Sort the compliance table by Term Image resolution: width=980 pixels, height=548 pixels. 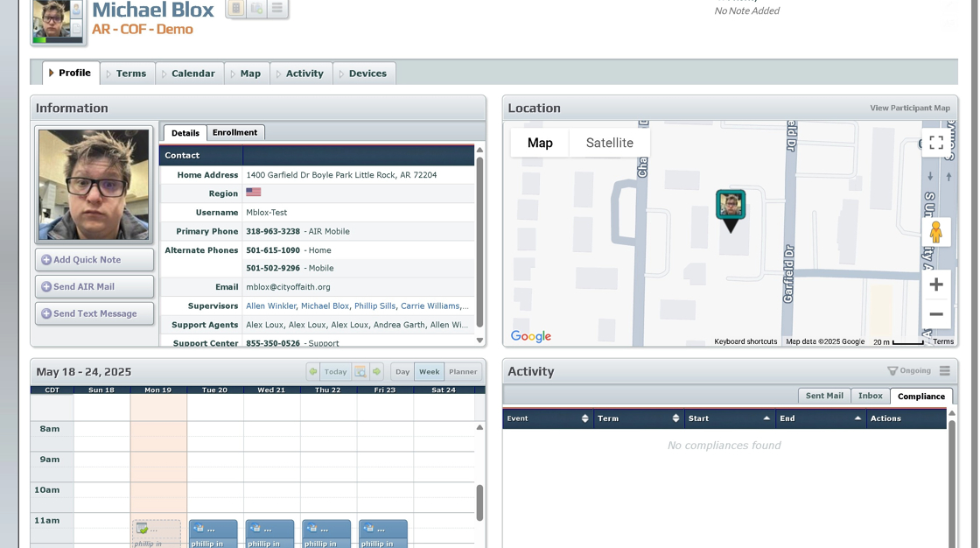coord(639,418)
